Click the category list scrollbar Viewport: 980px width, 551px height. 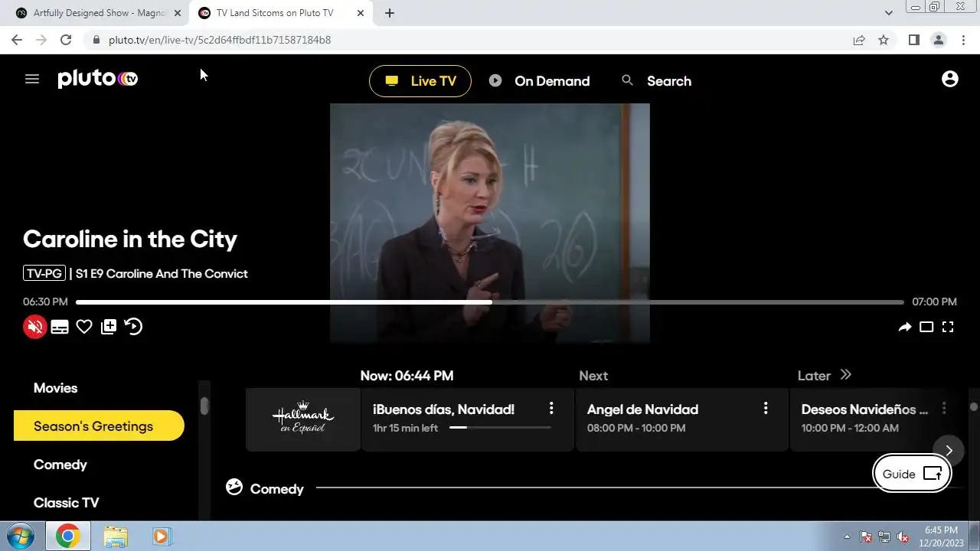tap(204, 406)
